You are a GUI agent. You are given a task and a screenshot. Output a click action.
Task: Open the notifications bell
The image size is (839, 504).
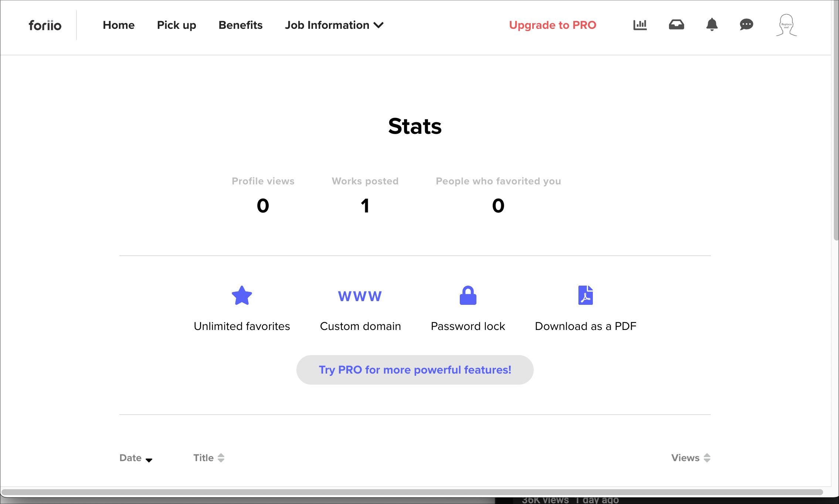(x=712, y=25)
